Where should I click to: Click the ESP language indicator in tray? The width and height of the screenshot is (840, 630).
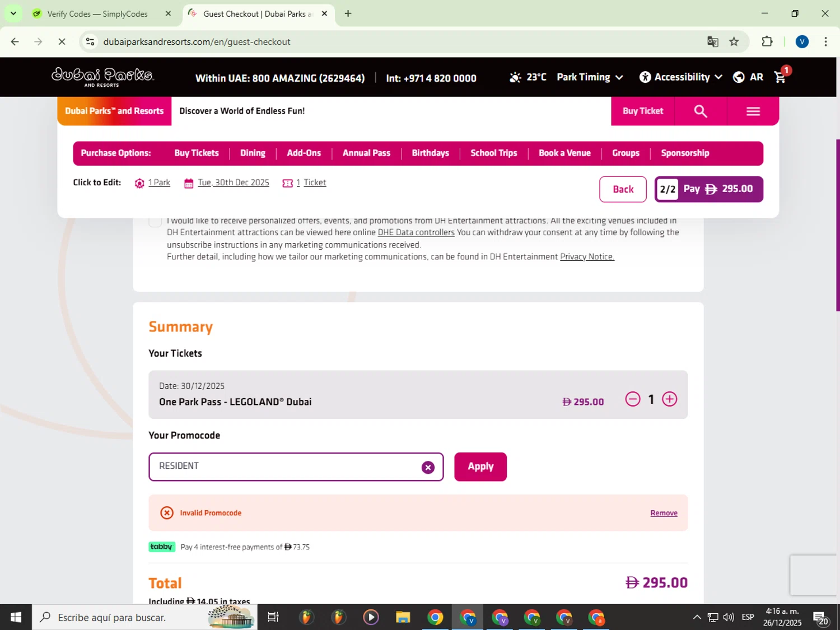(748, 617)
